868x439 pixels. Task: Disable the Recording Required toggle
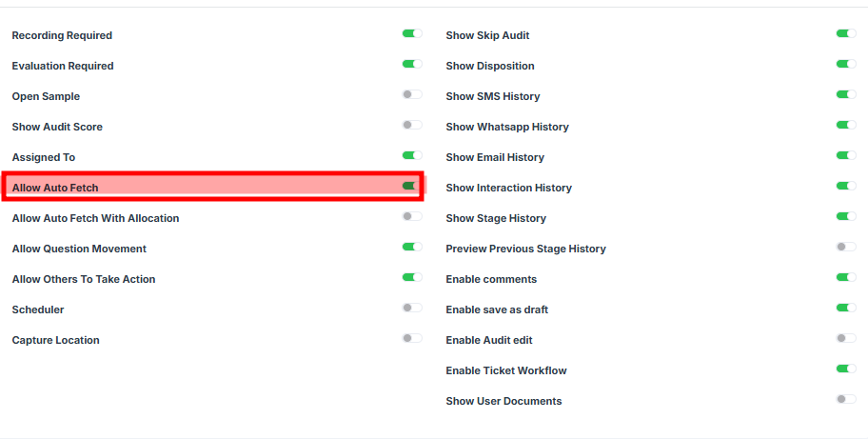click(x=411, y=33)
